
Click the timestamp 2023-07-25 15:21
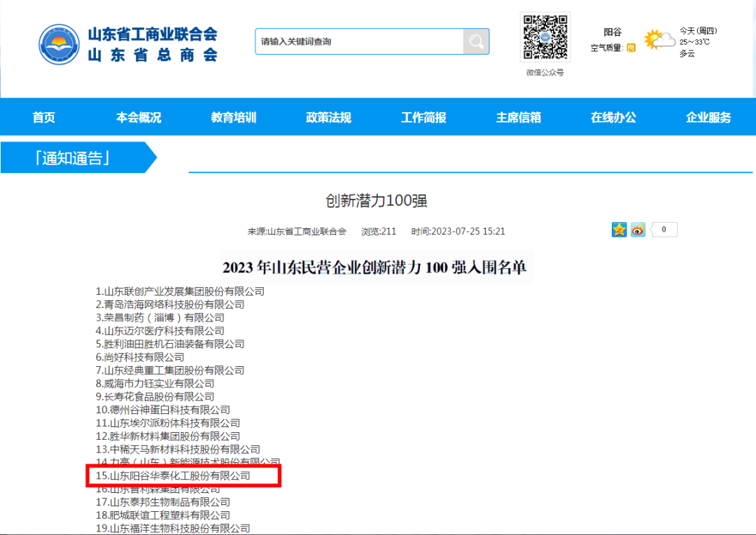468,232
